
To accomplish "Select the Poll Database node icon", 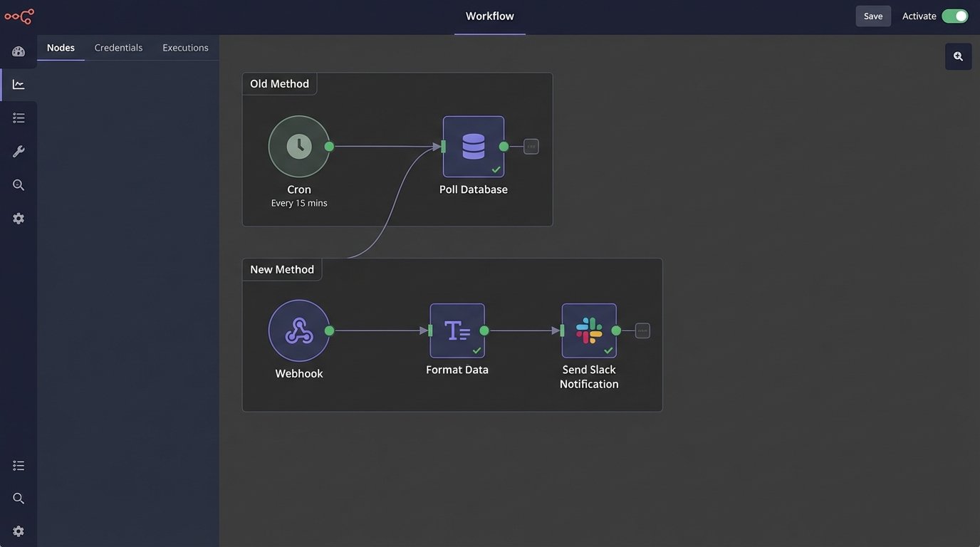I will (x=474, y=147).
